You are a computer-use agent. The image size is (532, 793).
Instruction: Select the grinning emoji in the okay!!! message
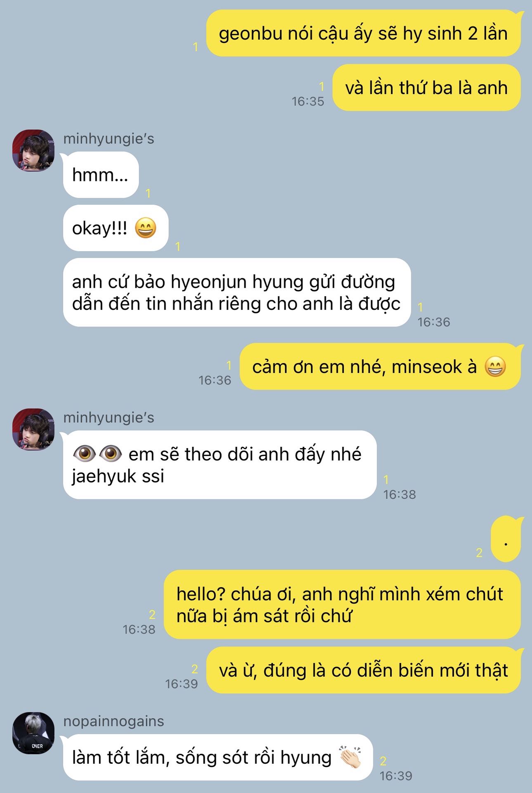coord(146,228)
